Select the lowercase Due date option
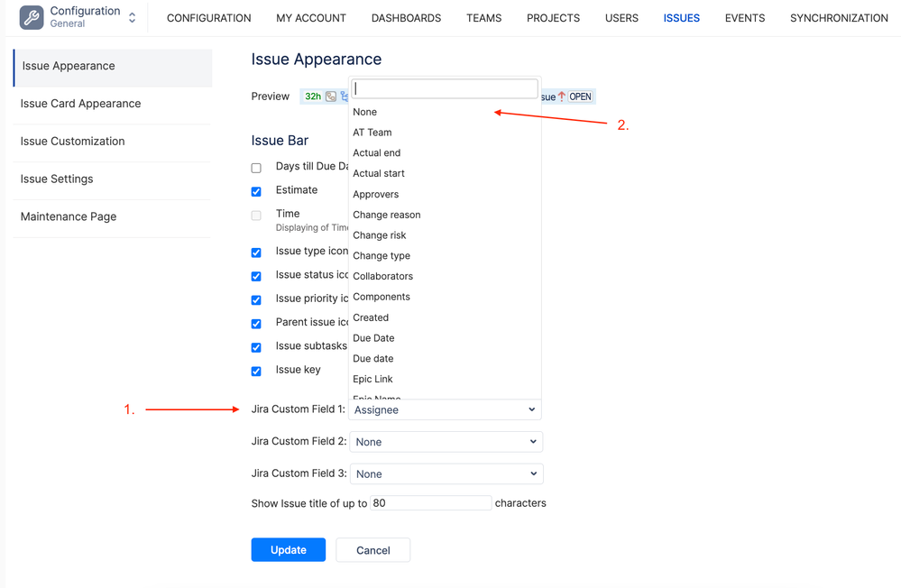The image size is (901, 588). (x=445, y=359)
